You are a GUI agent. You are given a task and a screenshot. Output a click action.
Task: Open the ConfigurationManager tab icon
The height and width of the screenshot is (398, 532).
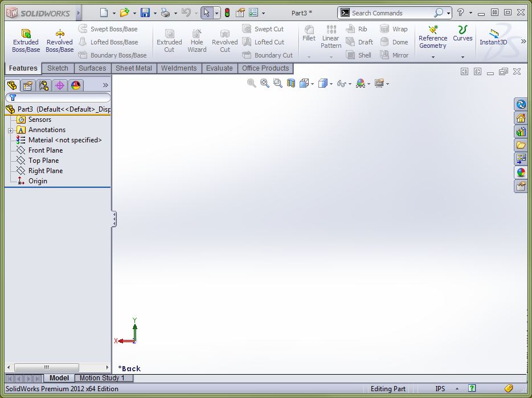[x=44, y=85]
